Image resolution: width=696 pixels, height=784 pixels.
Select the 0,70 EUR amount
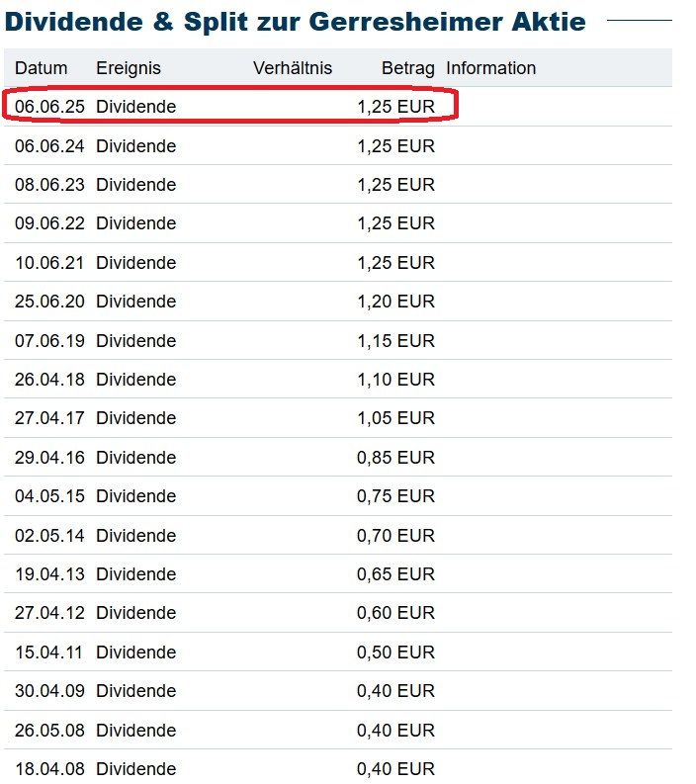[395, 536]
